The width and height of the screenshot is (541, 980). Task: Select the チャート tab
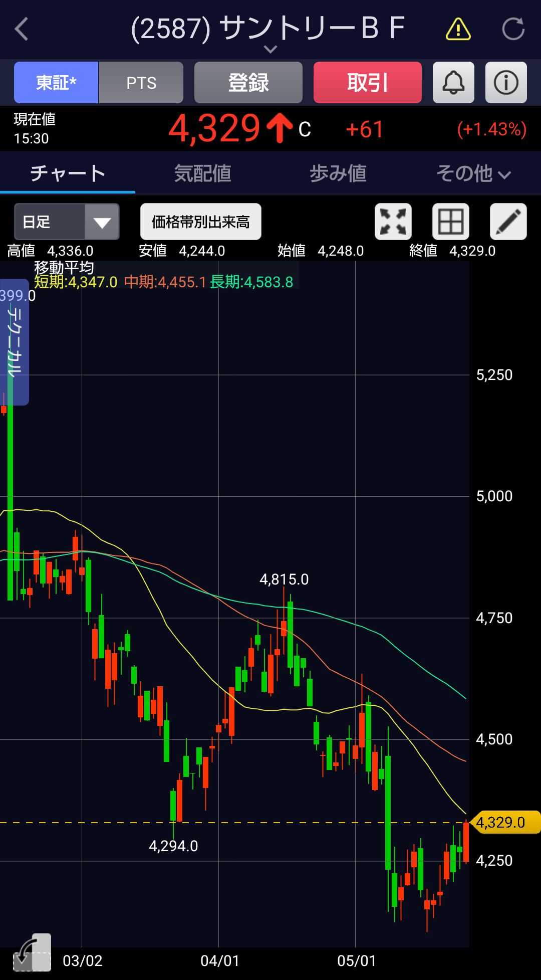(x=68, y=173)
